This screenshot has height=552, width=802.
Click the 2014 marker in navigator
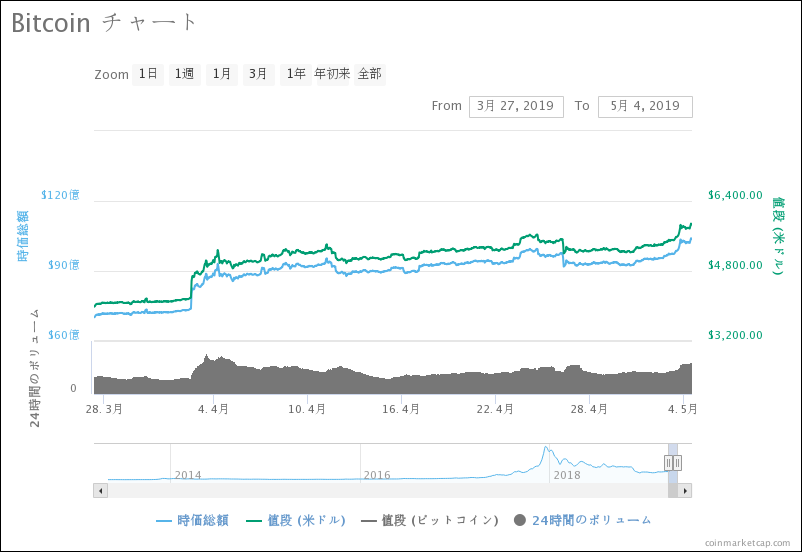(188, 475)
